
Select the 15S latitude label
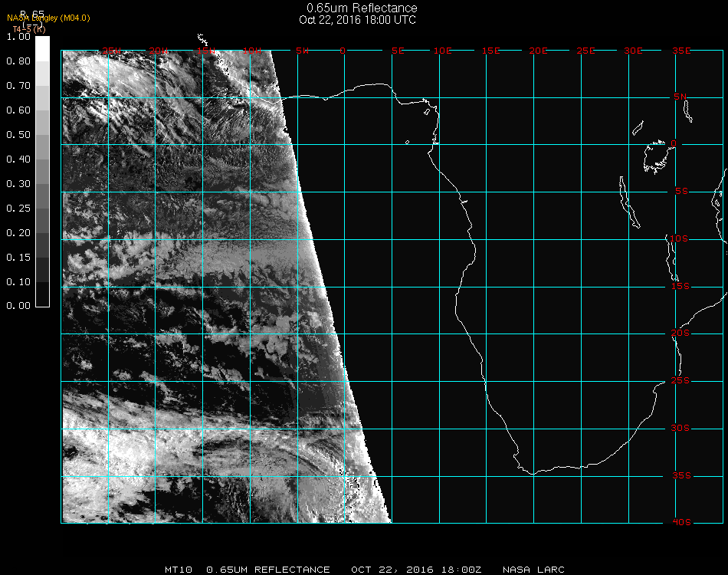pos(680,286)
